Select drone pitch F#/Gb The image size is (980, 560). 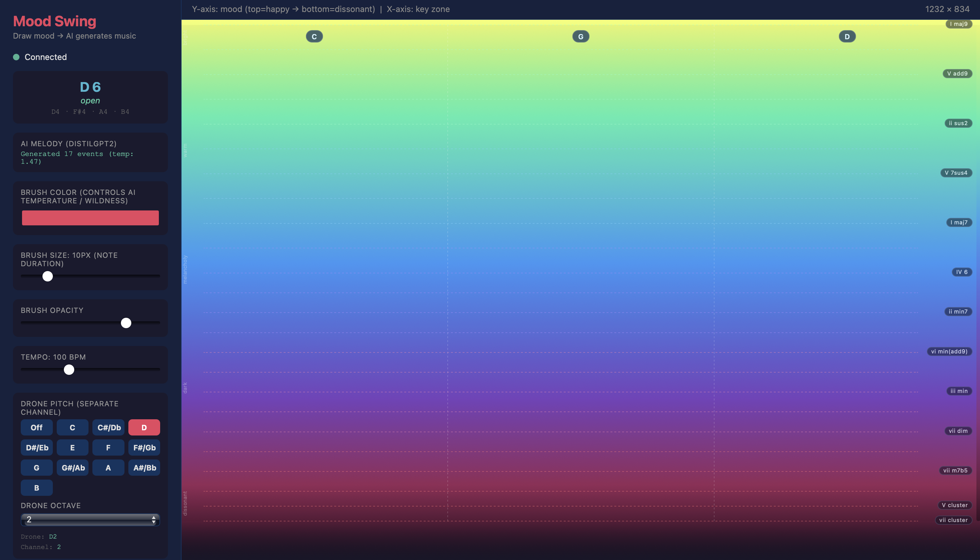144,447
